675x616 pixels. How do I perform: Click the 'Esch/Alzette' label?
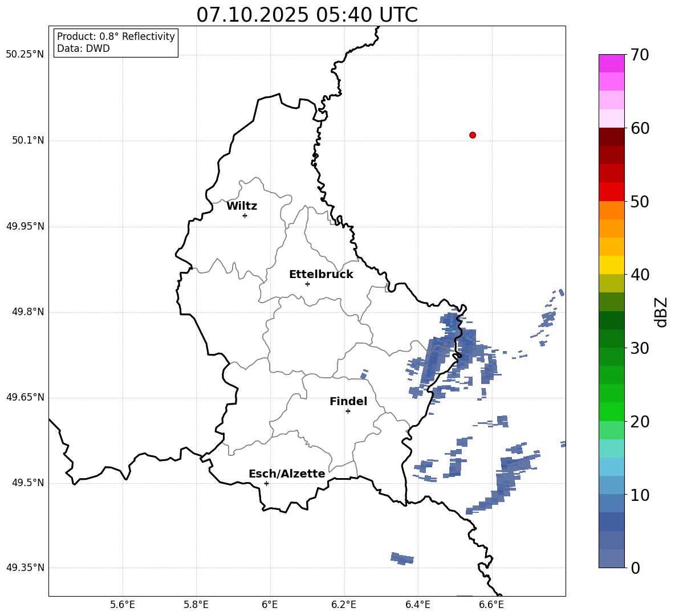click(x=287, y=474)
